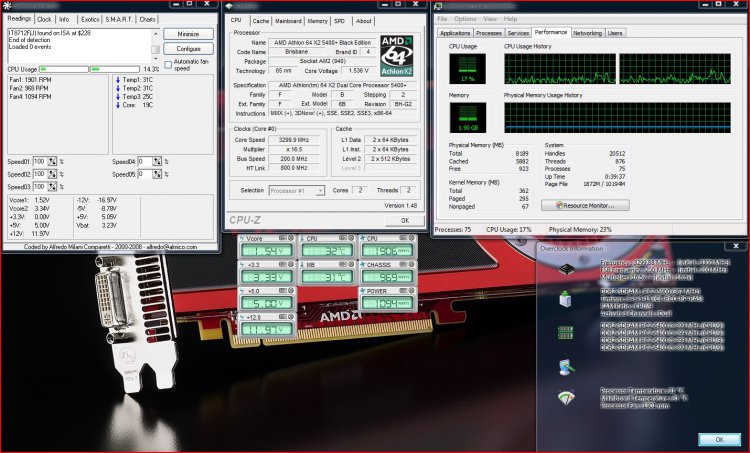
Task: Click settings icon on +5.0 voltage gadget
Action: 283,291
